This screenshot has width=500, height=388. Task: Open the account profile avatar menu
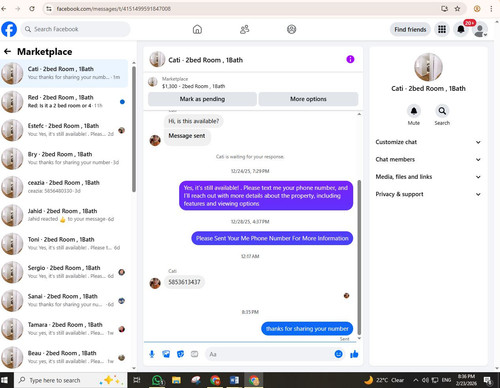(480, 30)
